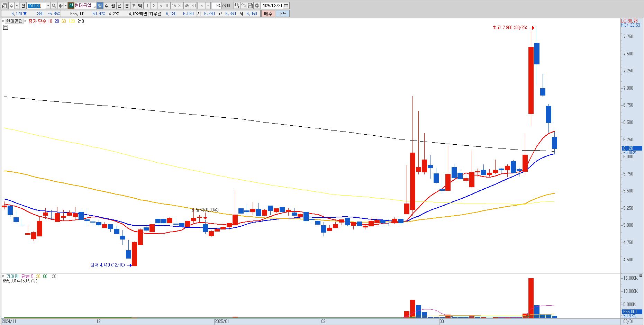Expand the stock code history dropdown
The height and width of the screenshot is (325, 644).
click(48, 6)
